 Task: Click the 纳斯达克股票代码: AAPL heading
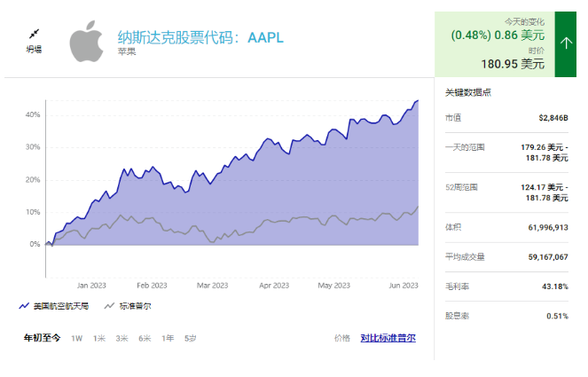(200, 37)
